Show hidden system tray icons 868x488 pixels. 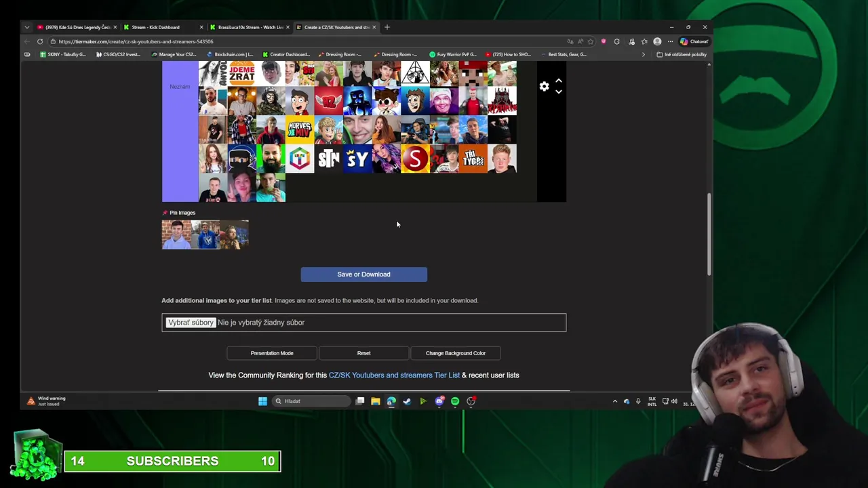point(615,401)
